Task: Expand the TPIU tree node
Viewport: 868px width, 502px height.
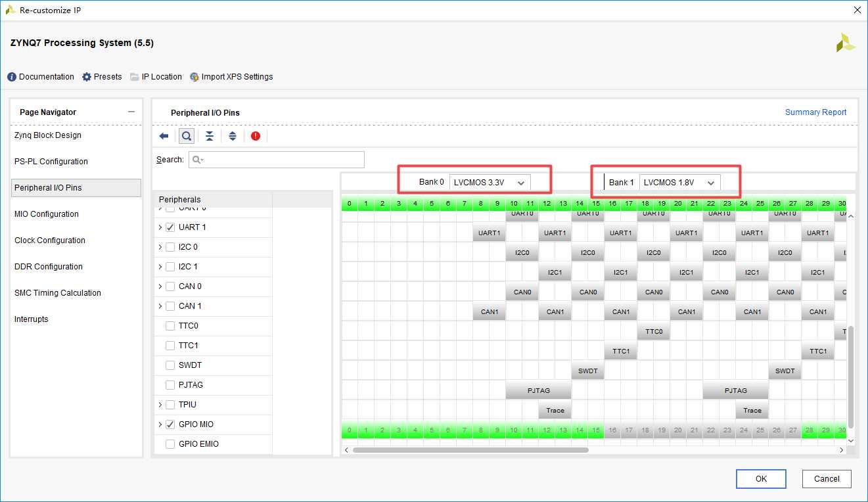Action: 160,405
